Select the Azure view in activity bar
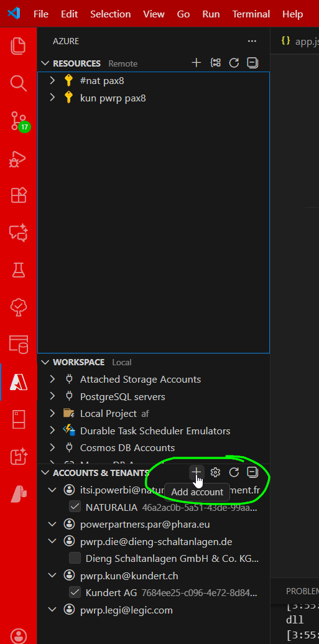This screenshot has height=644, width=319. point(18,382)
